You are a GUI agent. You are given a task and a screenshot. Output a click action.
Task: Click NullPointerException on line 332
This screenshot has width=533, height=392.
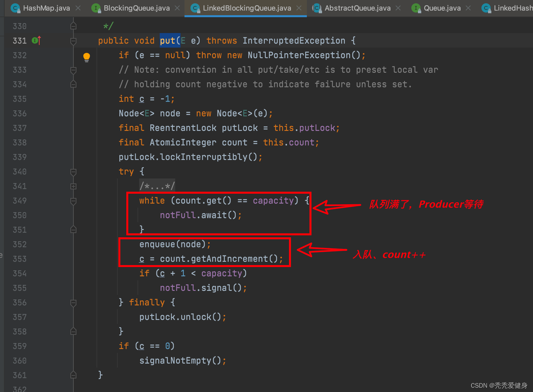pyautogui.click(x=299, y=55)
